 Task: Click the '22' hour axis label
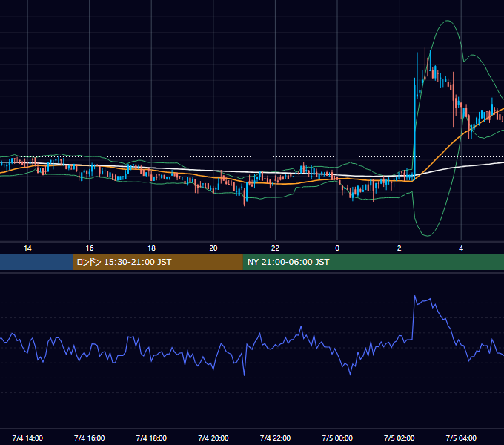click(x=275, y=248)
